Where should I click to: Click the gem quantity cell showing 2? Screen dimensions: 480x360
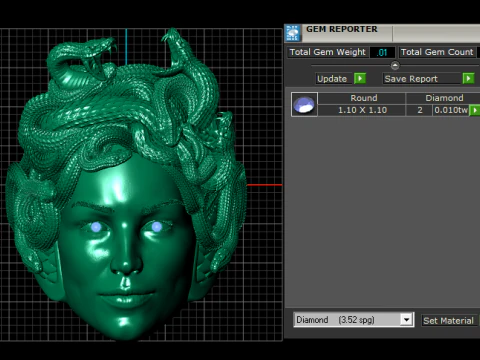pyautogui.click(x=420, y=110)
